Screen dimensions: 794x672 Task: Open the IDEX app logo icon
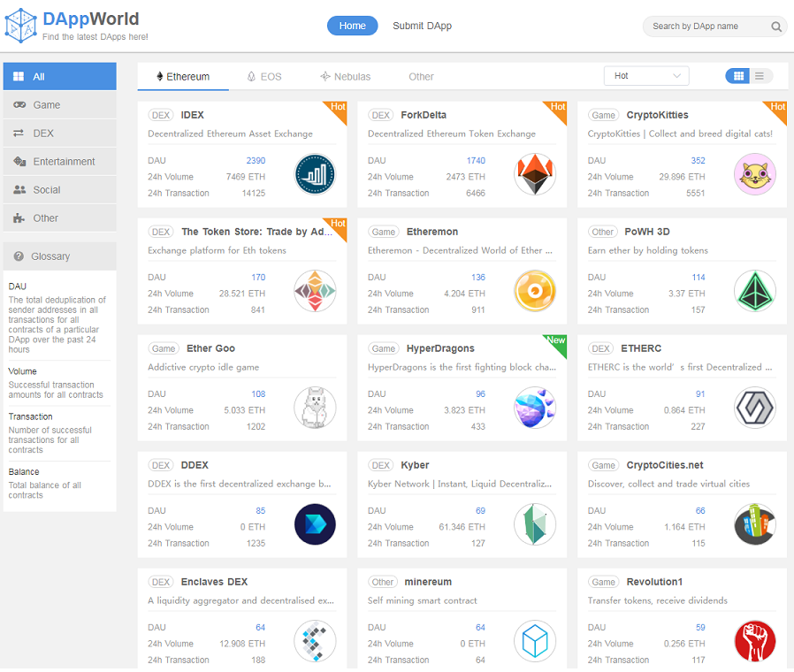click(x=315, y=174)
